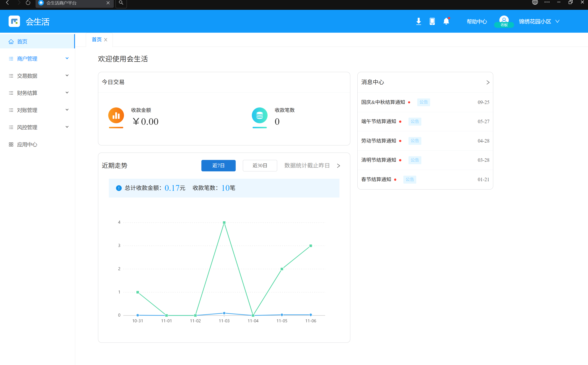
Task: Open the 劳动节结算通知 message
Action: pyautogui.click(x=425, y=141)
